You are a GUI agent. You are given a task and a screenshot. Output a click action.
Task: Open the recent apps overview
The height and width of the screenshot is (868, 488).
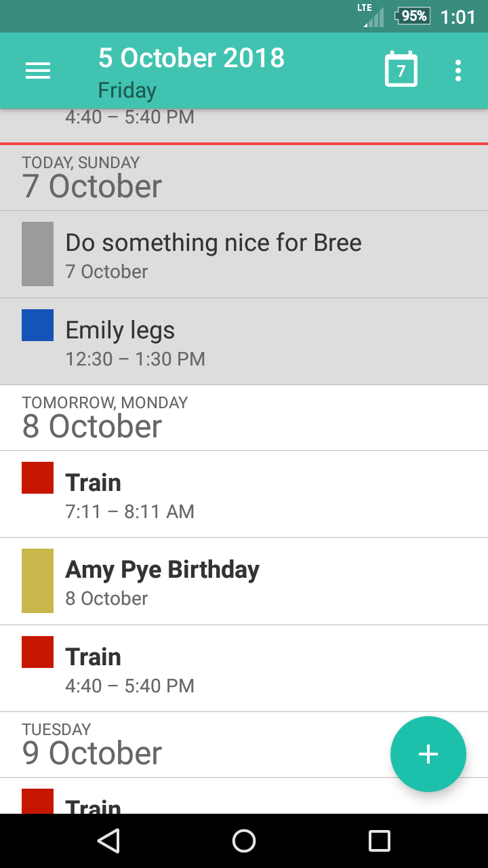(x=379, y=841)
